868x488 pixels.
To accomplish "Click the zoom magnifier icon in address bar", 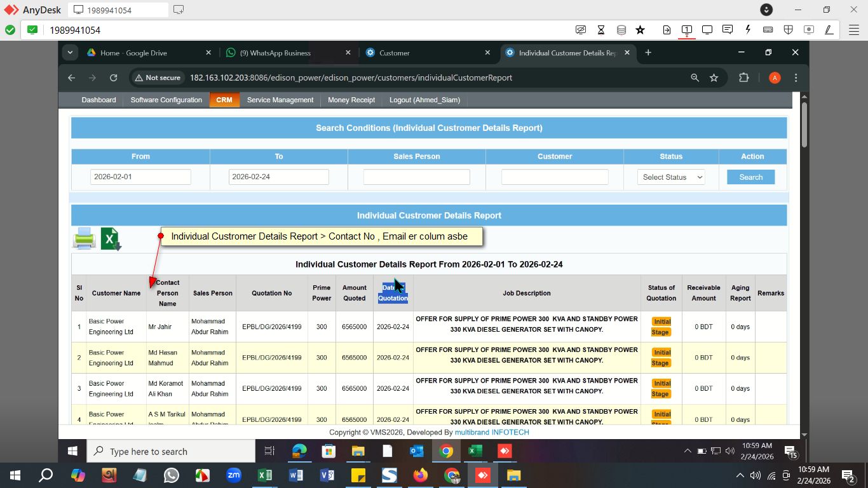I will coord(695,78).
